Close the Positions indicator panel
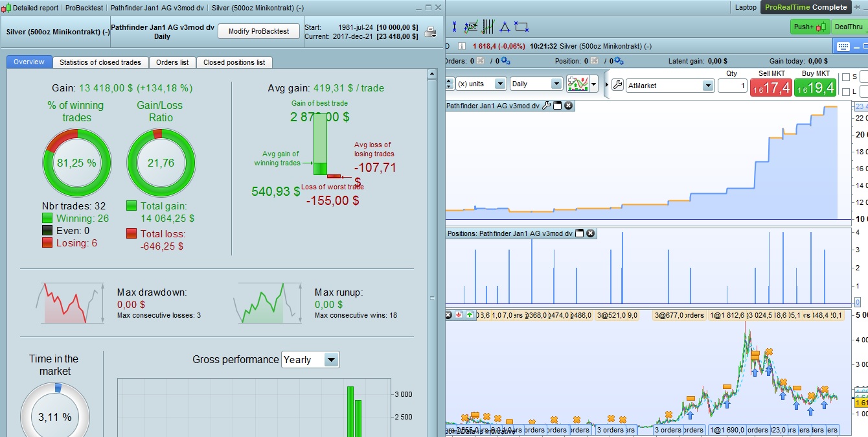The image size is (868, 437). [x=590, y=233]
